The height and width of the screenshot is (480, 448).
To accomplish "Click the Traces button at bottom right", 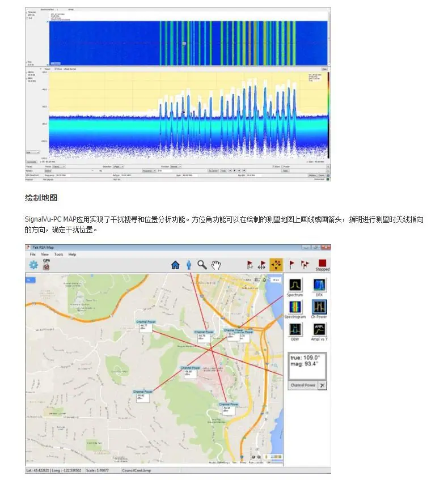I will pos(321,176).
